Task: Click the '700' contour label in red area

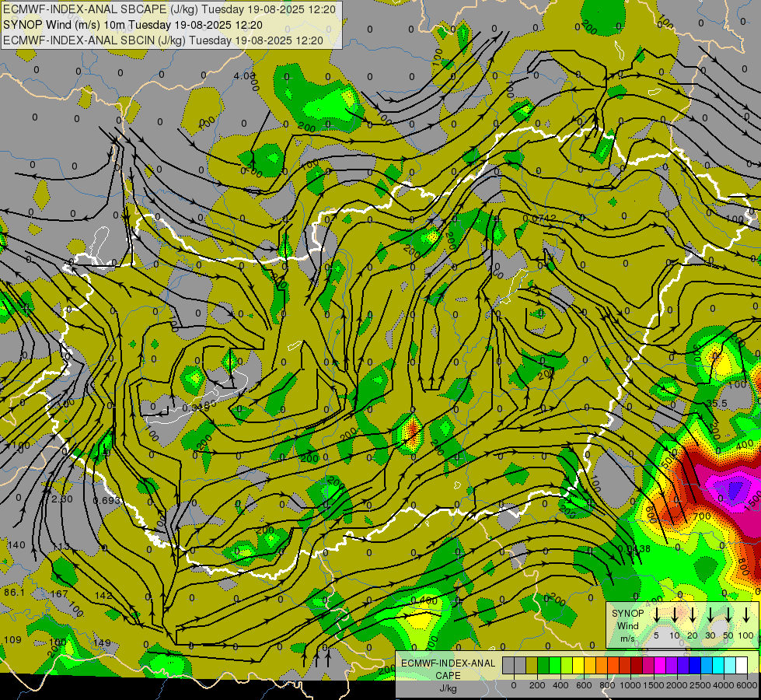Action: click(702, 516)
